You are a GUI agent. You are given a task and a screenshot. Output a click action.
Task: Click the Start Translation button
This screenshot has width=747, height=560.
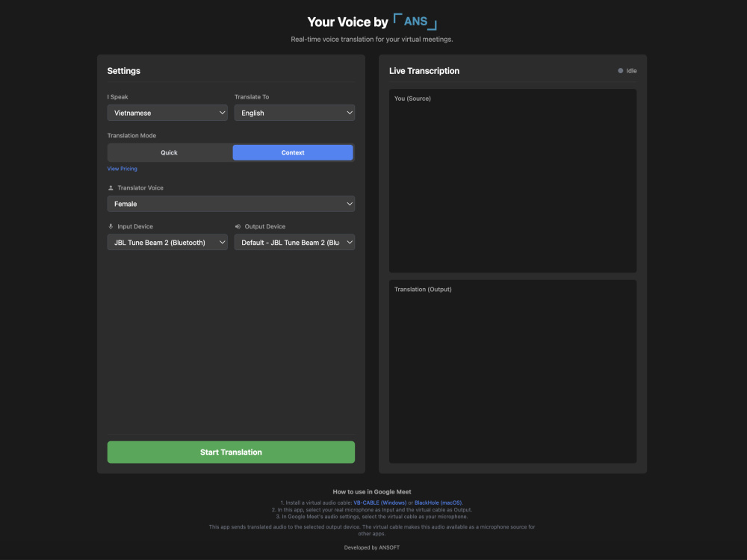click(231, 452)
